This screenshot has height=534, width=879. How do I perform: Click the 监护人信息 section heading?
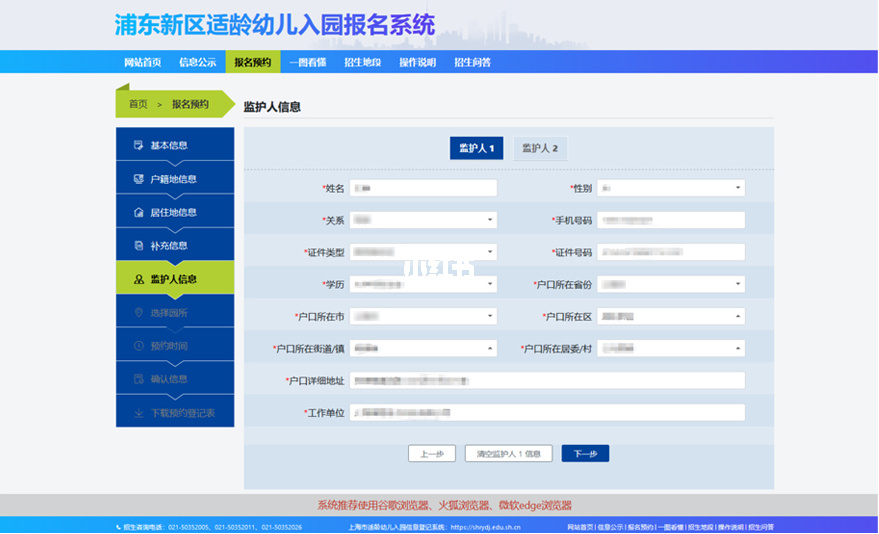[272, 107]
